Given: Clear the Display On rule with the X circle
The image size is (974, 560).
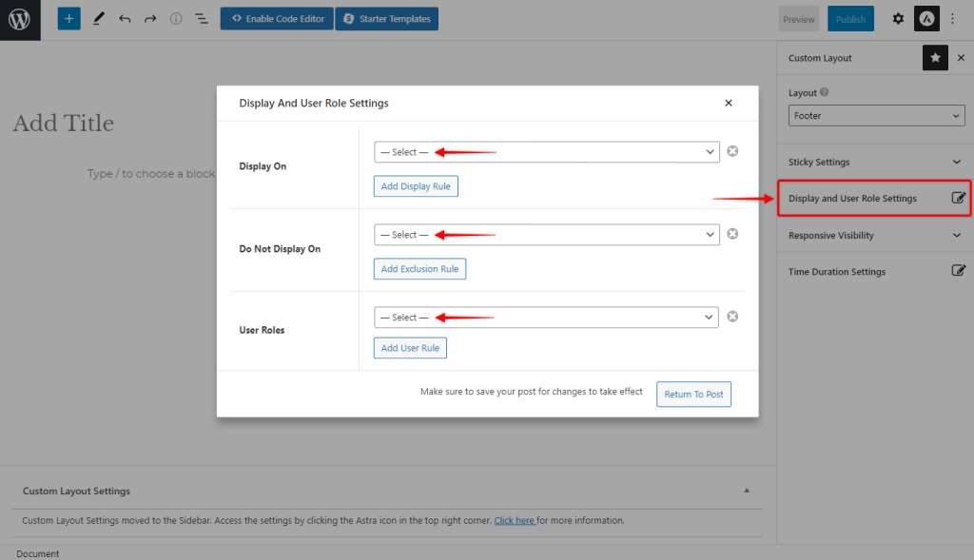Looking at the screenshot, I should (x=732, y=150).
